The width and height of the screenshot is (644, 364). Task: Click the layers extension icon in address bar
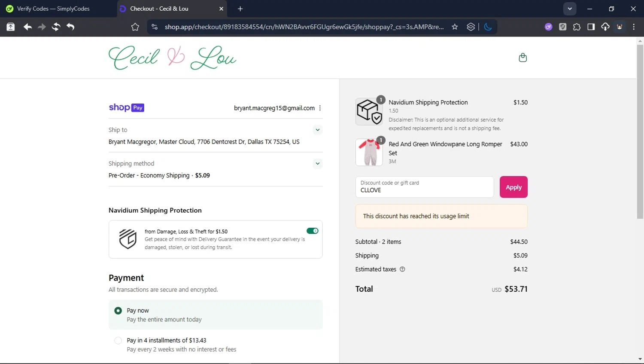coord(471,27)
